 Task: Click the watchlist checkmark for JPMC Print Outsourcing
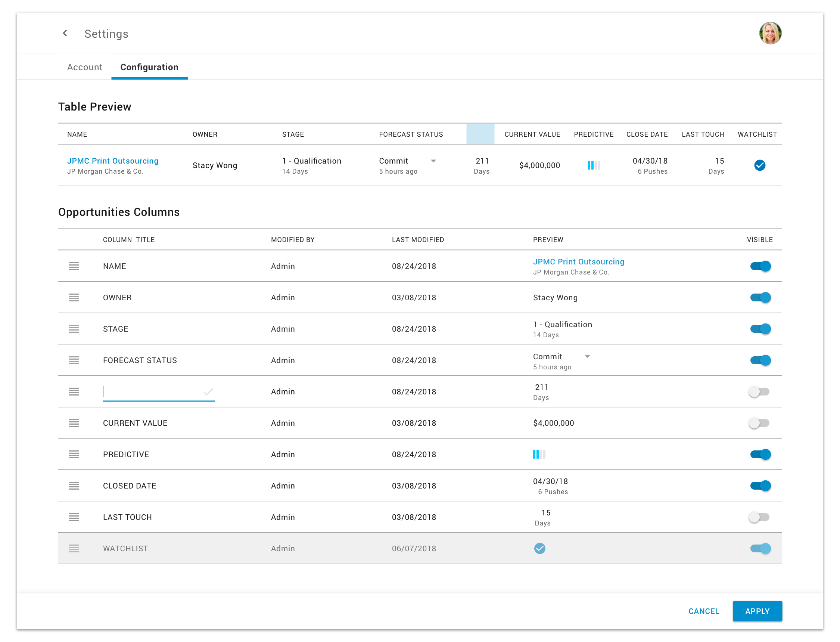[x=760, y=165]
